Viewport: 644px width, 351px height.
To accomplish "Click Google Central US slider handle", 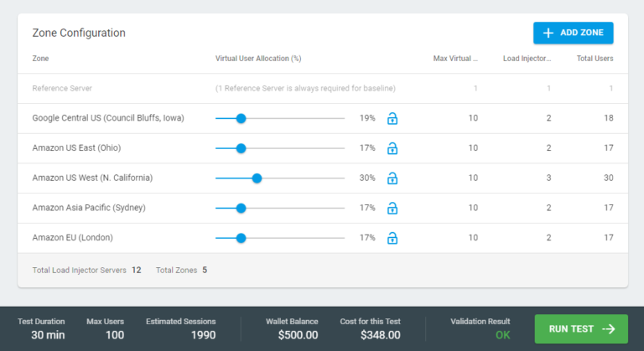I will tap(241, 118).
